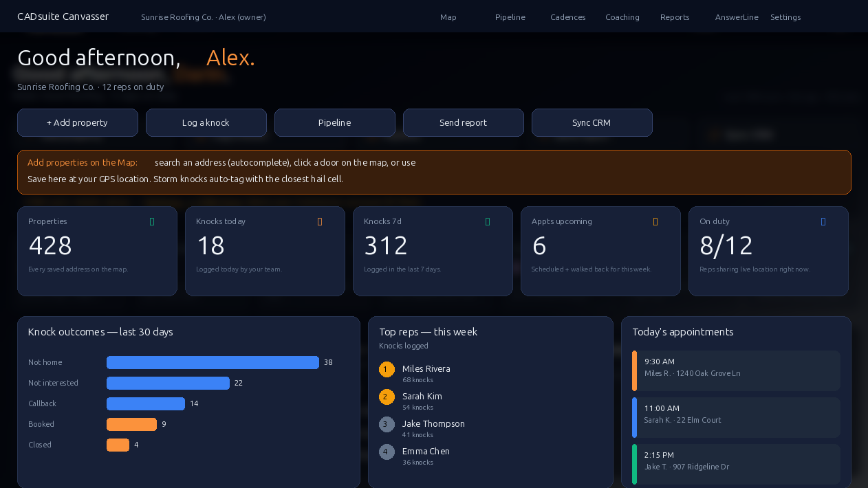Click the 'Callback' outcome label
Screen dimensions: 868x488
click(42, 403)
